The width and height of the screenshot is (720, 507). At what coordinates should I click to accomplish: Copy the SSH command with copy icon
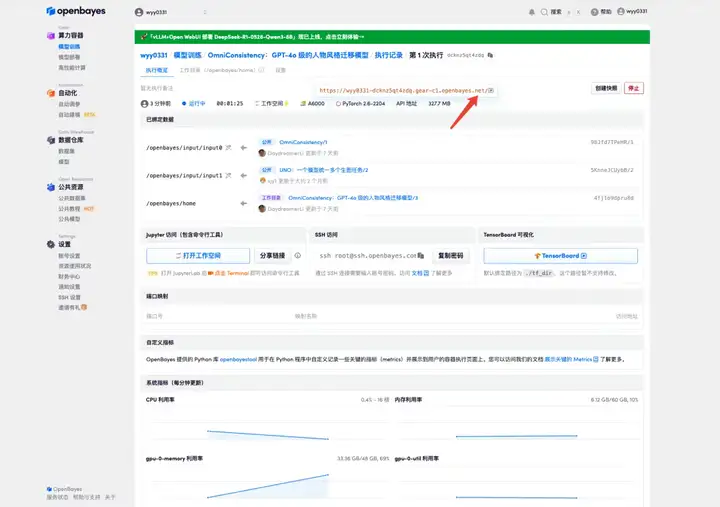tap(421, 256)
